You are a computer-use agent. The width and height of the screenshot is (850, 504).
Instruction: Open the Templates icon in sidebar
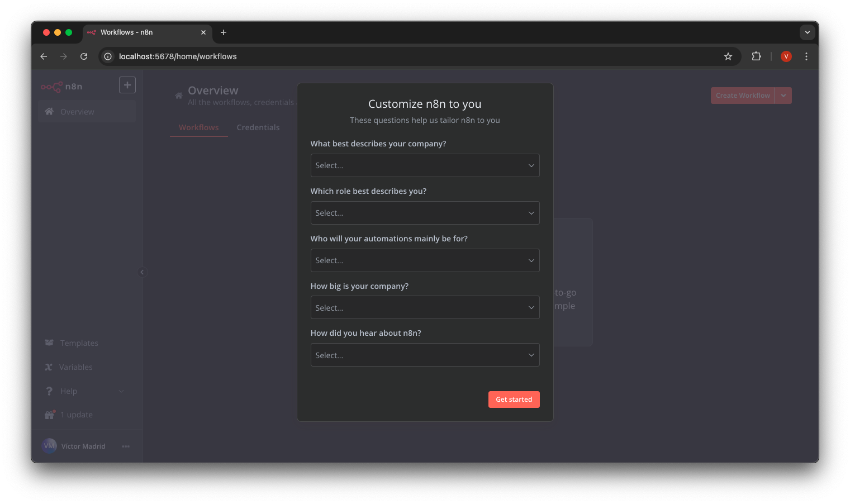[x=49, y=343]
